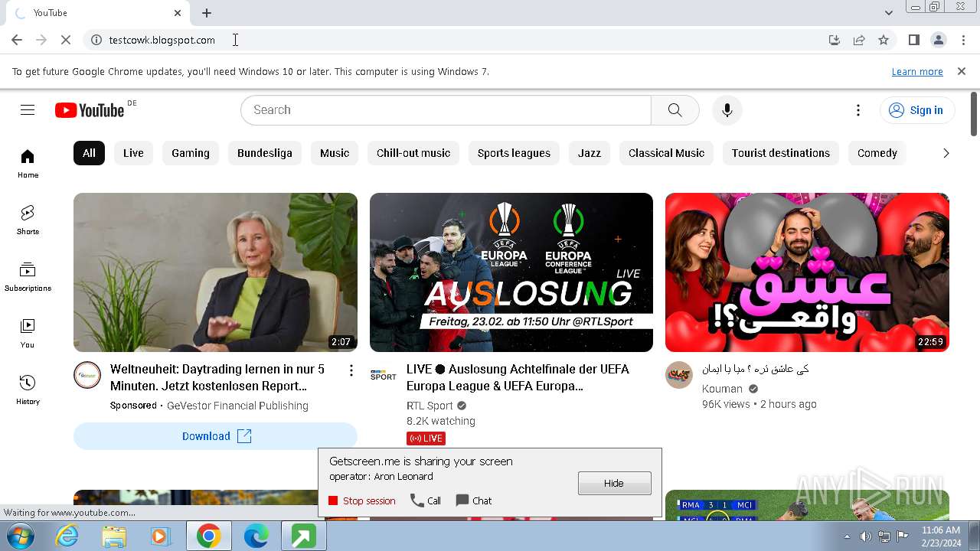
Task: View site information icon in address bar
Action: point(96,40)
